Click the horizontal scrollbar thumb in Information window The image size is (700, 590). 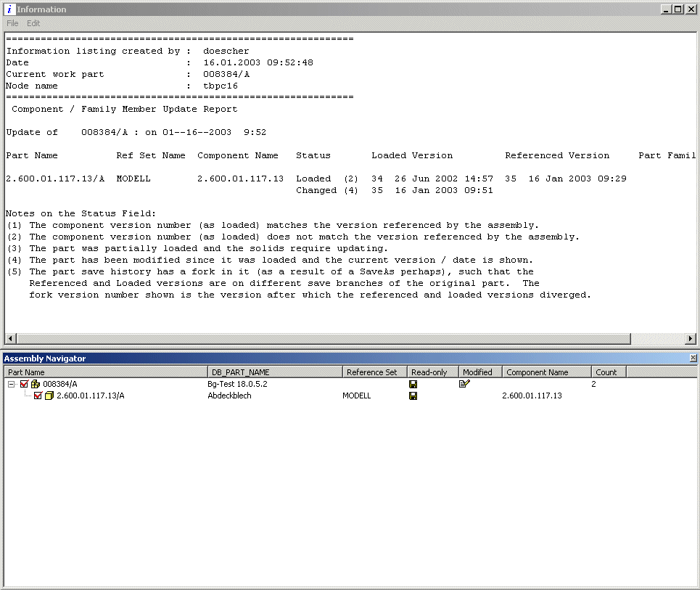(324, 339)
